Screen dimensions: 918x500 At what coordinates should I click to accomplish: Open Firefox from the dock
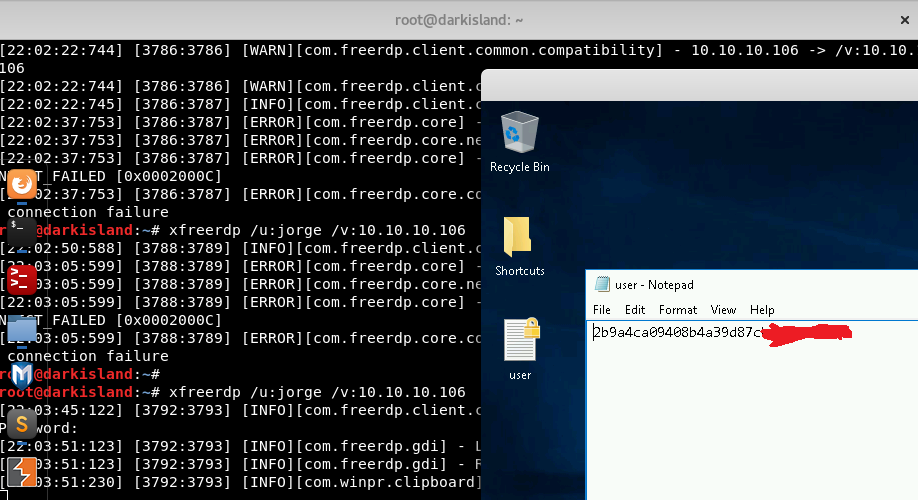point(22,185)
